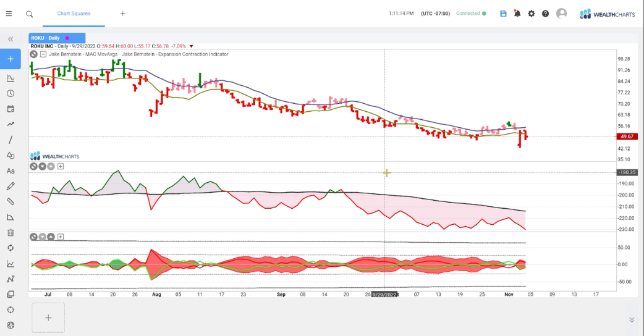Select the pencil drawing tool
This screenshot has height=336, width=644.
tap(11, 187)
